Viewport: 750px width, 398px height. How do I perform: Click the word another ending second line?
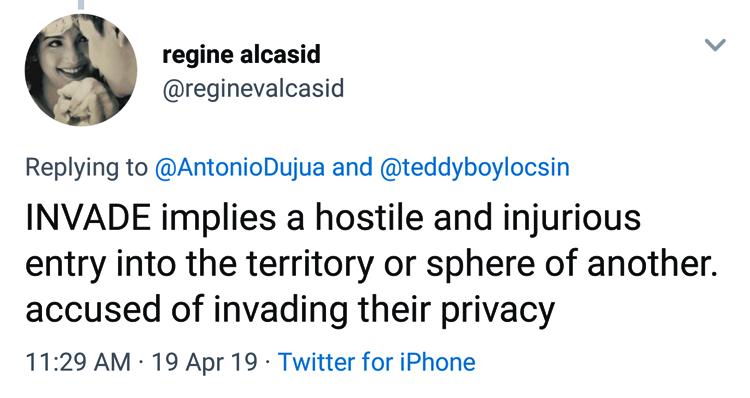point(652,264)
